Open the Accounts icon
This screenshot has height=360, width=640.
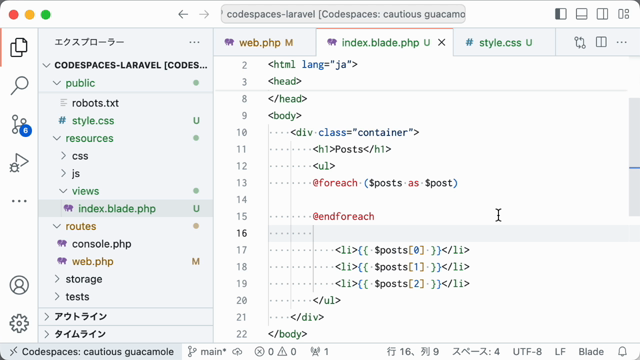19,285
